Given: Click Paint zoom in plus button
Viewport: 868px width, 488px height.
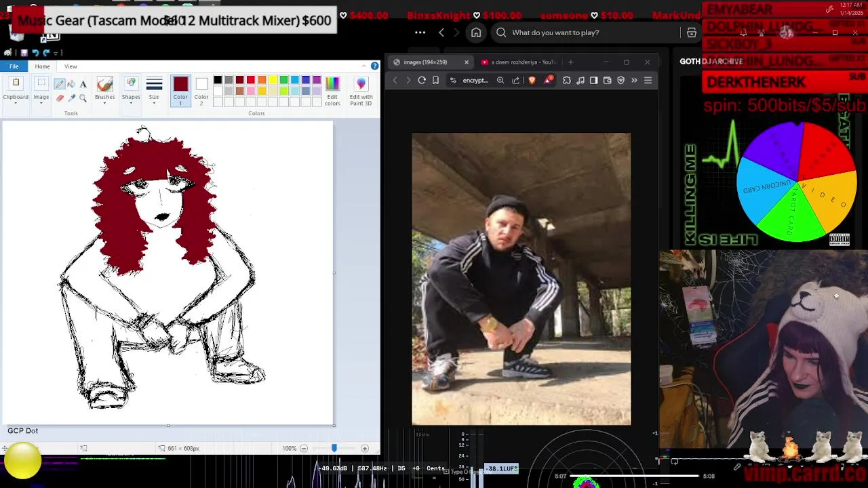Looking at the screenshot, I should click(364, 448).
